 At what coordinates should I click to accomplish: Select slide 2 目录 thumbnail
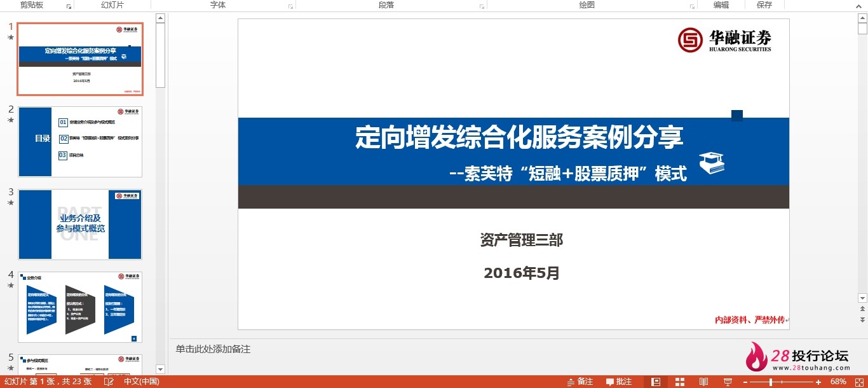click(80, 142)
